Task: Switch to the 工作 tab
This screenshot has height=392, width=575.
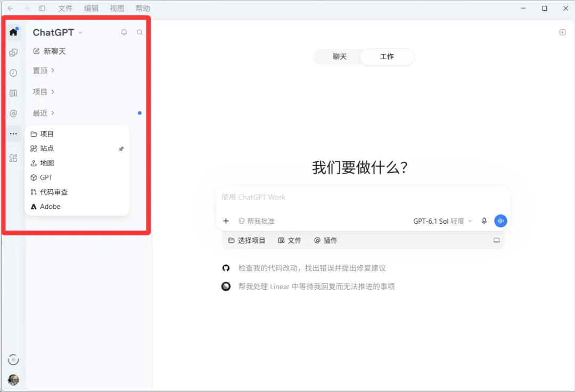Action: 387,56
